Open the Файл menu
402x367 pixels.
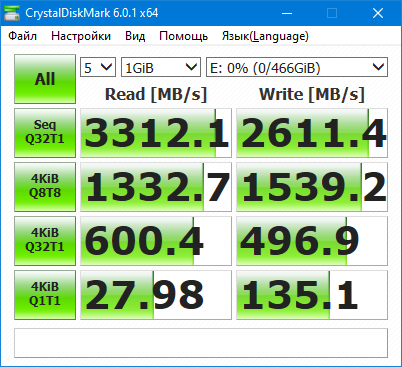tap(22, 36)
